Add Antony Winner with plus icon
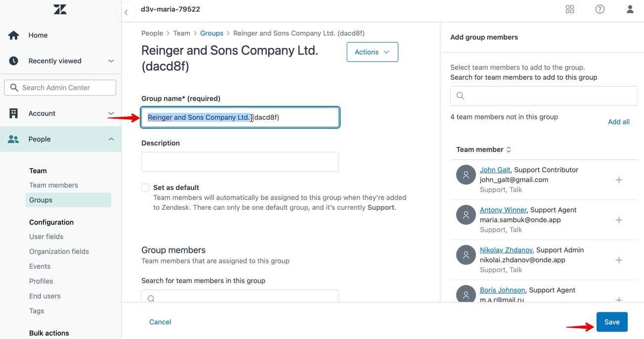This screenshot has width=644, height=339. [x=619, y=220]
